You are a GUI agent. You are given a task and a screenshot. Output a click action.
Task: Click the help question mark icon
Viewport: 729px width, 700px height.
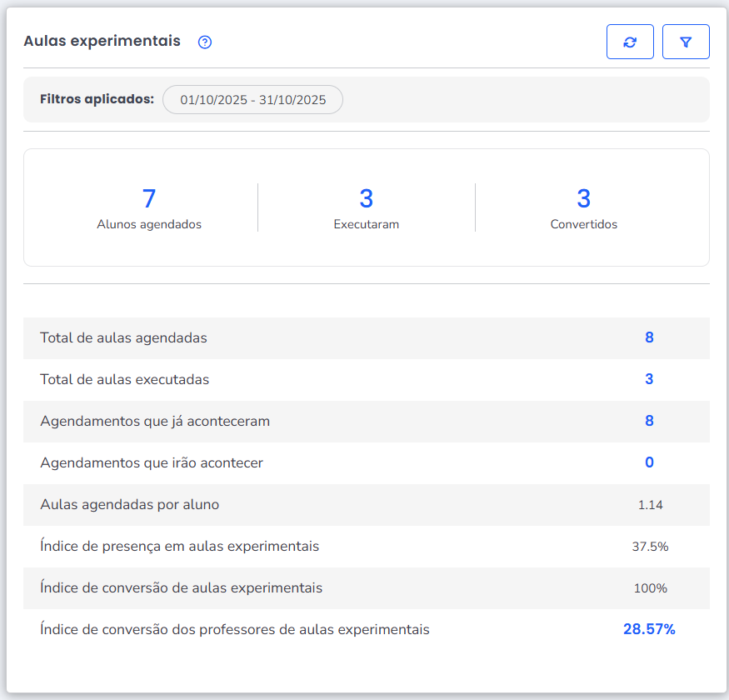[x=205, y=42]
